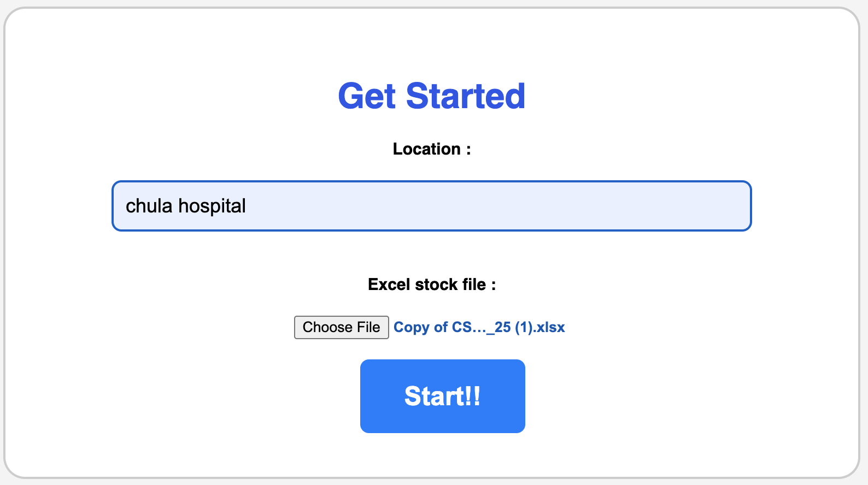Click the selected xlsx file name

(479, 327)
